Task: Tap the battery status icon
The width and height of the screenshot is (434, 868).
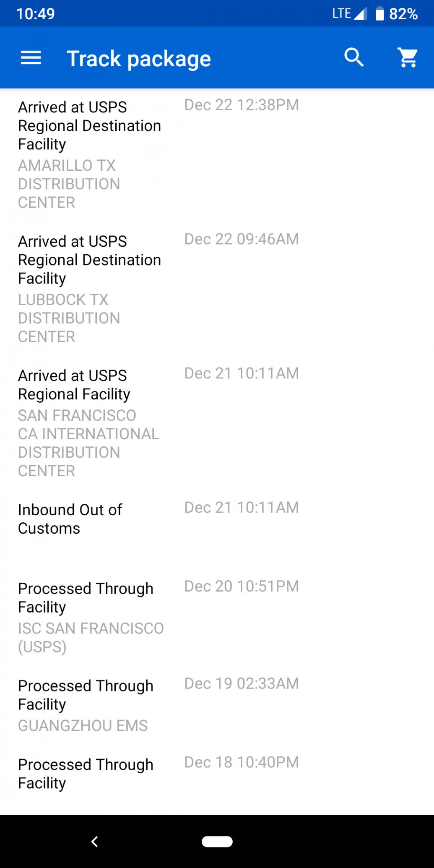Action: click(x=379, y=13)
